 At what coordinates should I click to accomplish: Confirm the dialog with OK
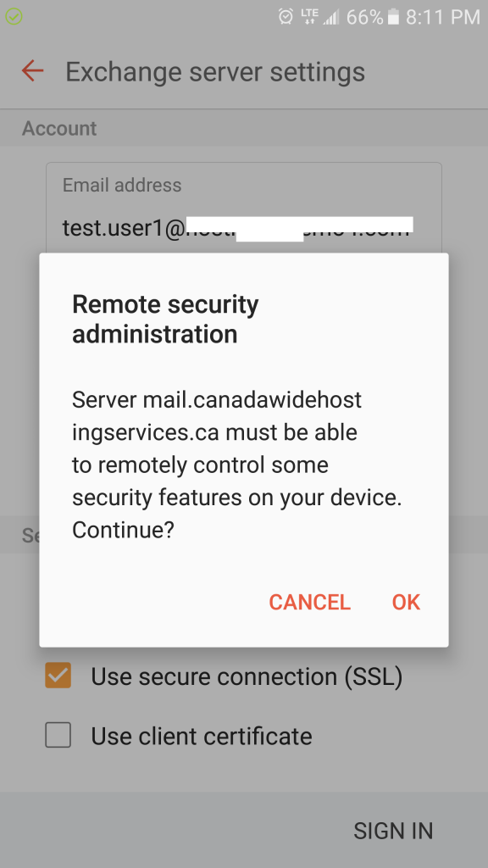coord(406,603)
